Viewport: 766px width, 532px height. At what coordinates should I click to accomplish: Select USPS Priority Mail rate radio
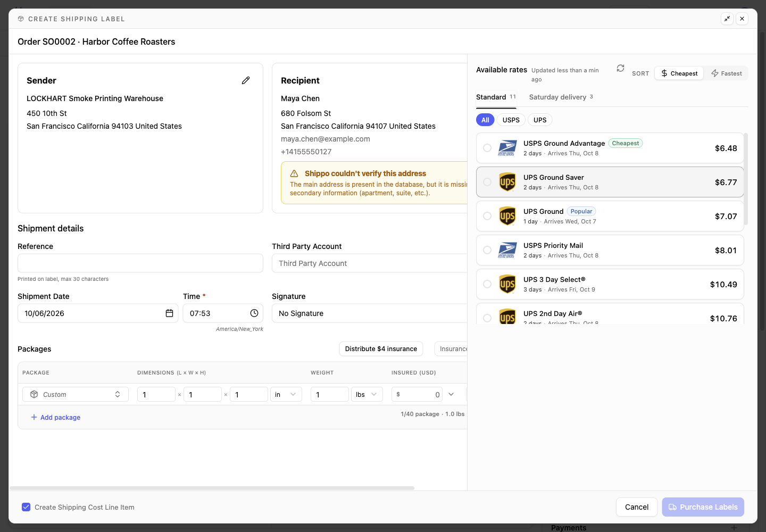(x=487, y=250)
